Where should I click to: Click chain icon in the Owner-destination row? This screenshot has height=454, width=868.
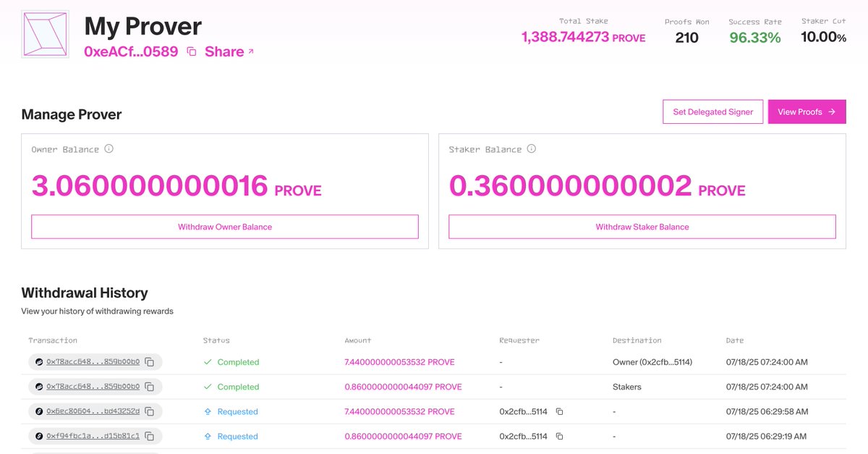[x=38, y=362]
